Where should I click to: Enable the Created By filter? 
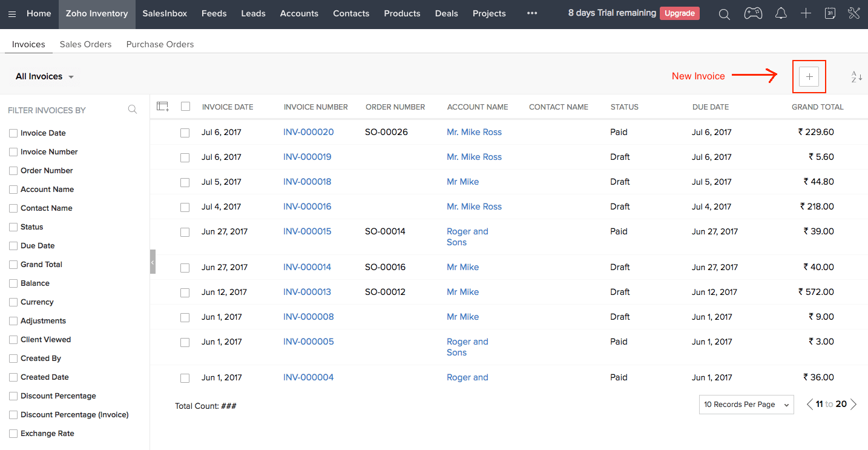tap(13, 359)
